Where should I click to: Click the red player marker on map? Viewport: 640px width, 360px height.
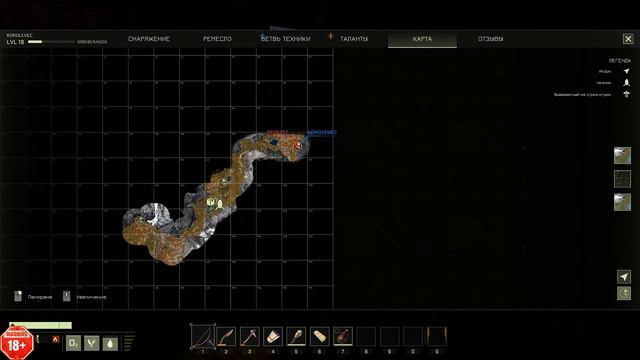[x=298, y=145]
